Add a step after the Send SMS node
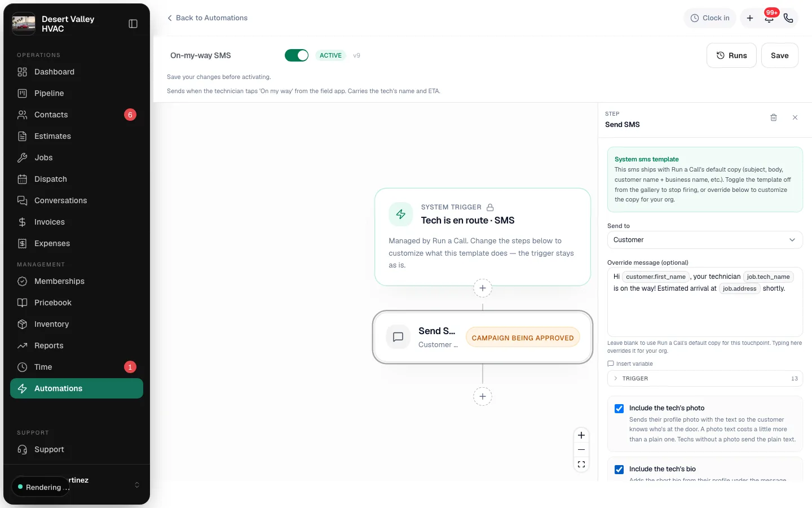 tap(483, 396)
